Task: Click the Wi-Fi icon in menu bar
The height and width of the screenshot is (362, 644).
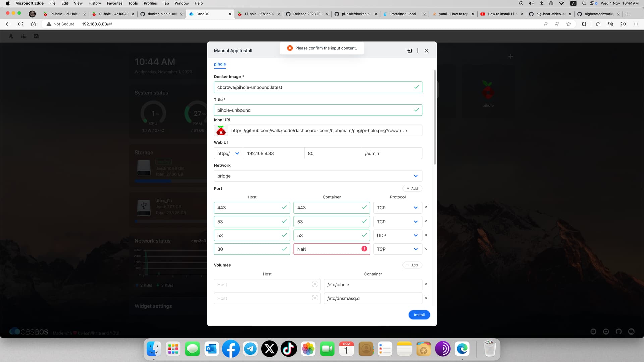Action: point(561,3)
